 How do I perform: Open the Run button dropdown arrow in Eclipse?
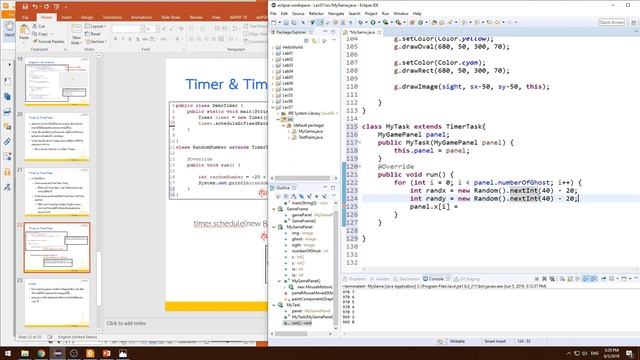click(378, 22)
